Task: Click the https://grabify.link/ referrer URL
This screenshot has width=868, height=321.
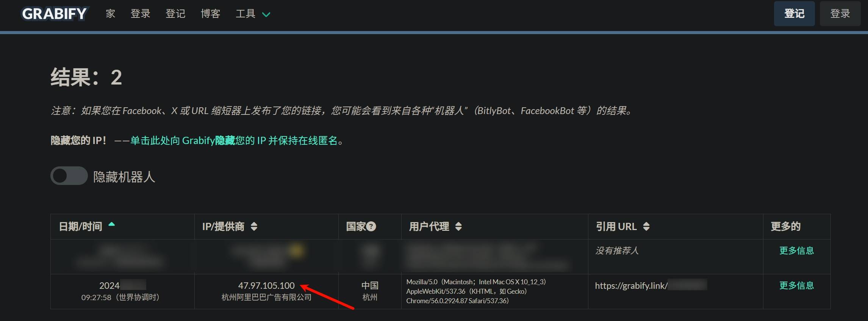Action: pos(631,286)
